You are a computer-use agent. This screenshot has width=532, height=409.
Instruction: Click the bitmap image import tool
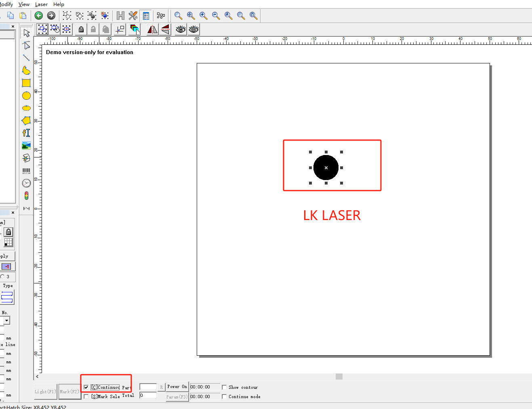(26, 146)
